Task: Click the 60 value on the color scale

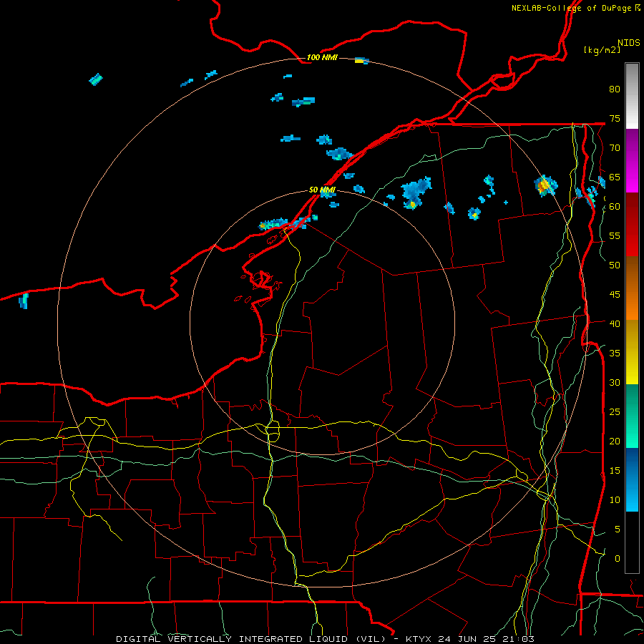Action: point(615,207)
